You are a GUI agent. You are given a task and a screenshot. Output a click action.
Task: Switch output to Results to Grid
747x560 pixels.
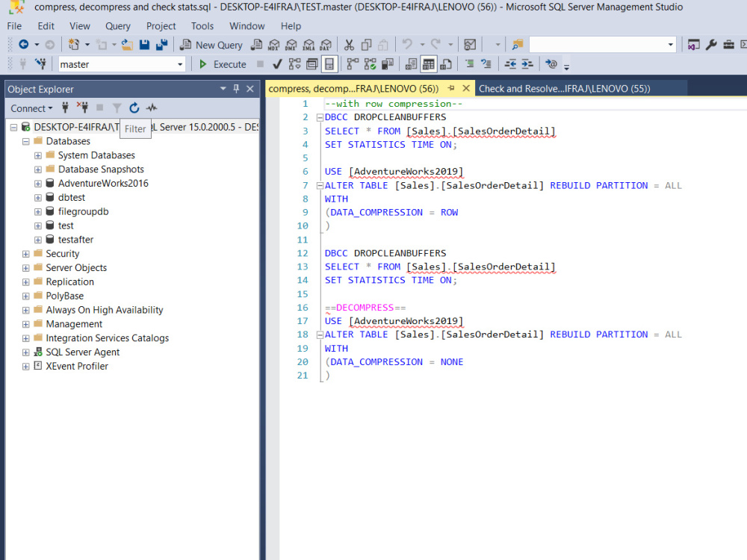pos(428,63)
